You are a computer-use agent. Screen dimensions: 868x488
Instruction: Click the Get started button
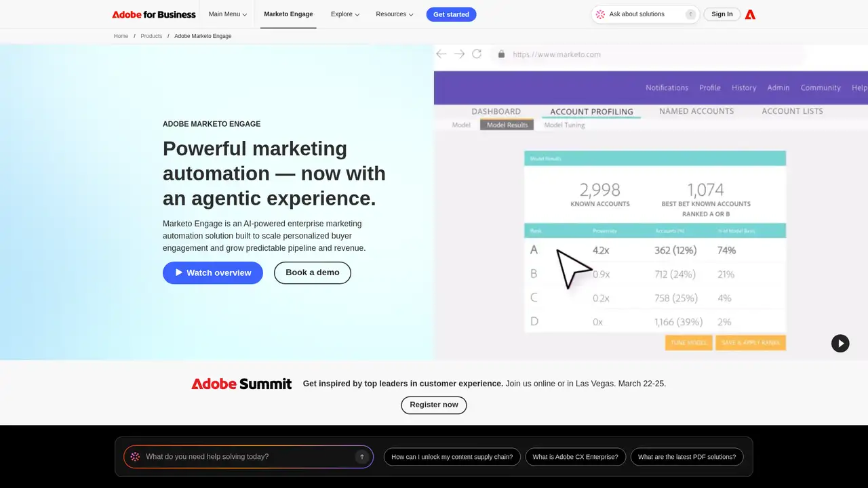tap(451, 14)
